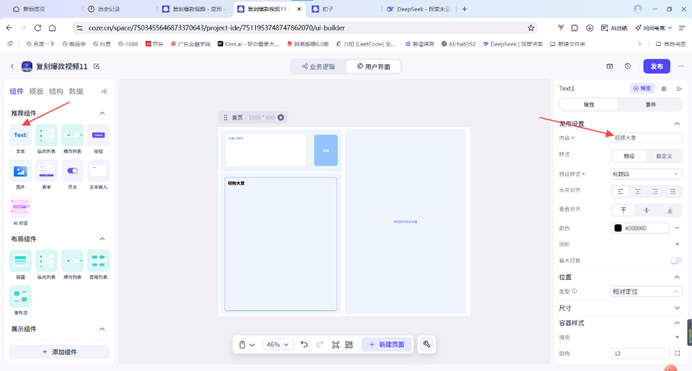Set horizontal alignment to center
Image resolution: width=692 pixels, height=371 pixels.
638,191
